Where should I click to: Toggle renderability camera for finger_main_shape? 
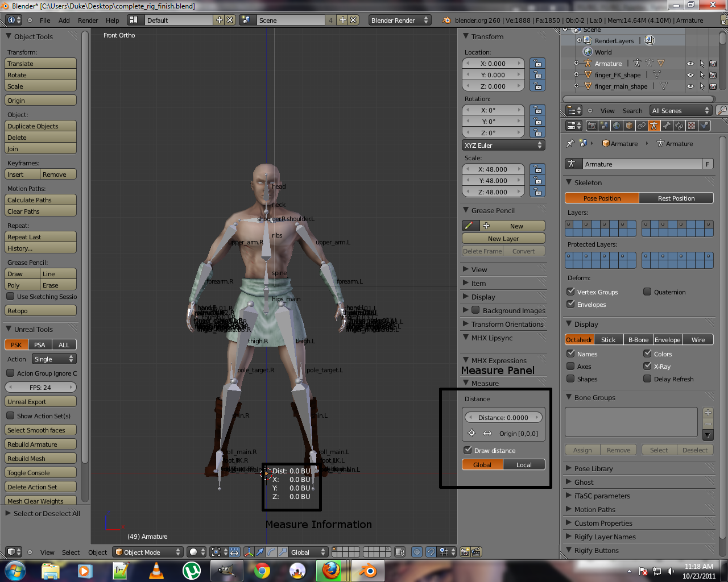click(x=713, y=86)
